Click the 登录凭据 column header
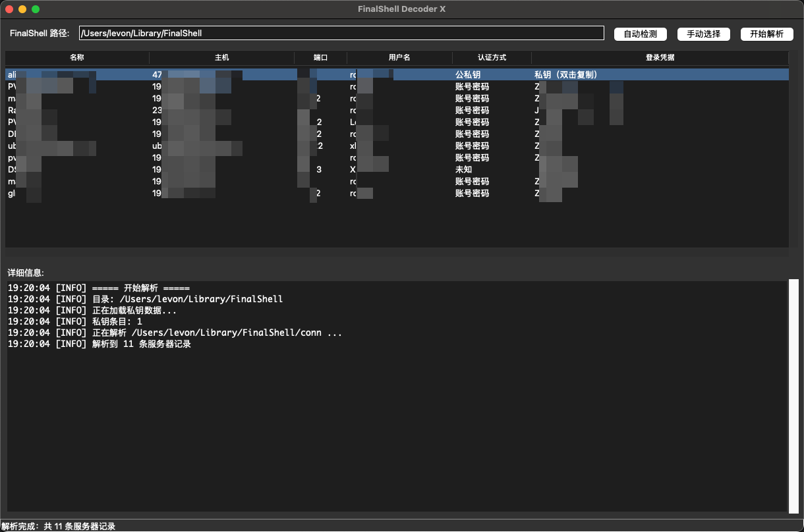Image resolution: width=804 pixels, height=532 pixels. point(660,57)
